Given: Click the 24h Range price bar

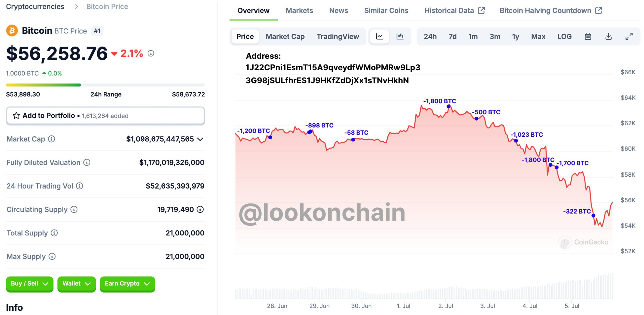Looking at the screenshot, I should click(x=105, y=85).
